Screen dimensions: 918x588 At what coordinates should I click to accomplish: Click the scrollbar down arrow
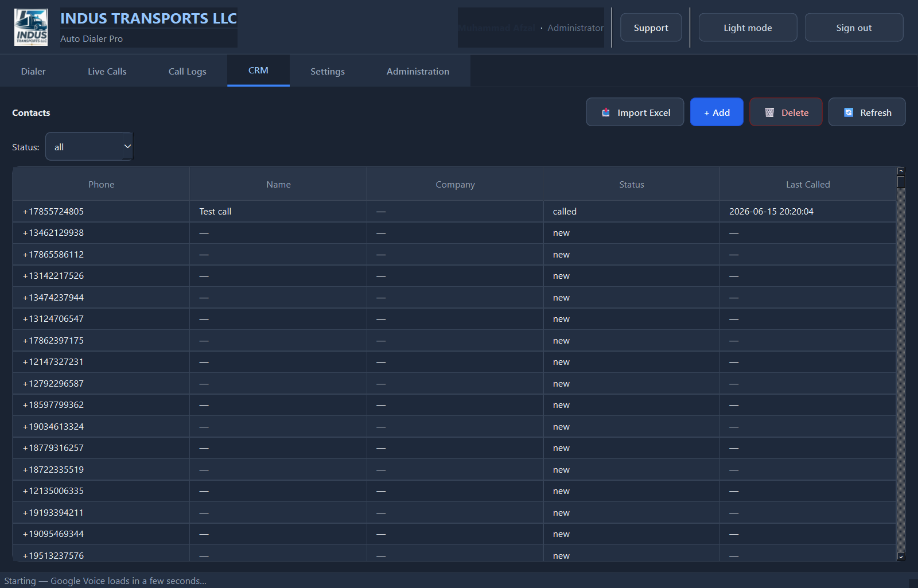(x=901, y=556)
